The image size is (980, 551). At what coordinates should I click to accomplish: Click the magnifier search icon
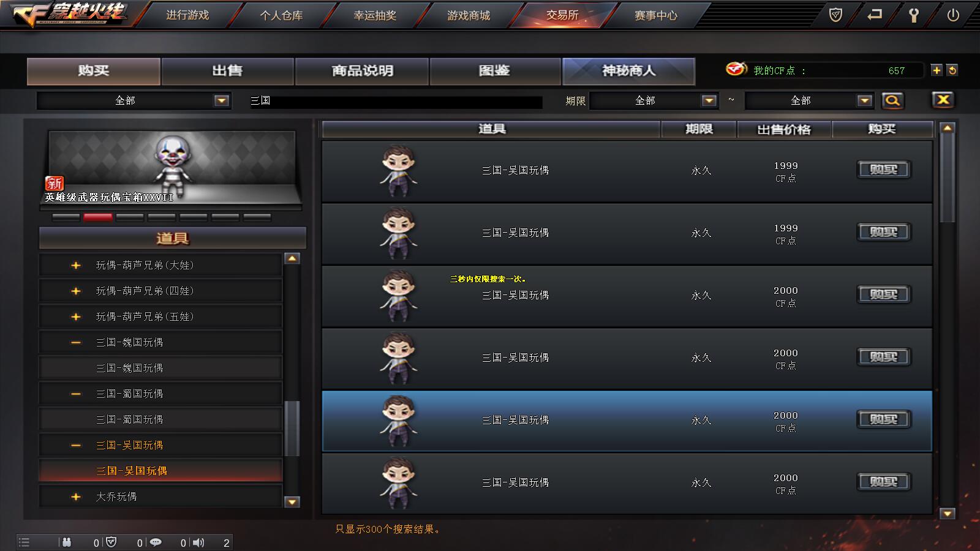click(892, 100)
